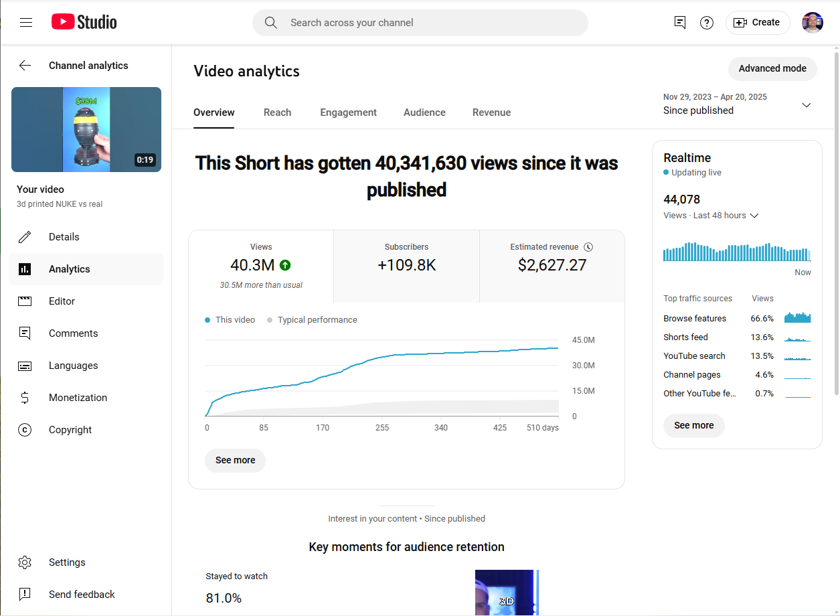Screen dimensions: 840x616
Task: Open the Engagement tab
Action: [x=348, y=112]
